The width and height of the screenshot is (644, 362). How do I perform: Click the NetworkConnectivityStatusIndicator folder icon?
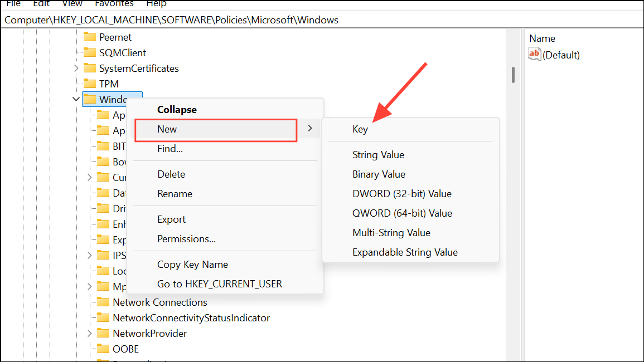coord(104,317)
